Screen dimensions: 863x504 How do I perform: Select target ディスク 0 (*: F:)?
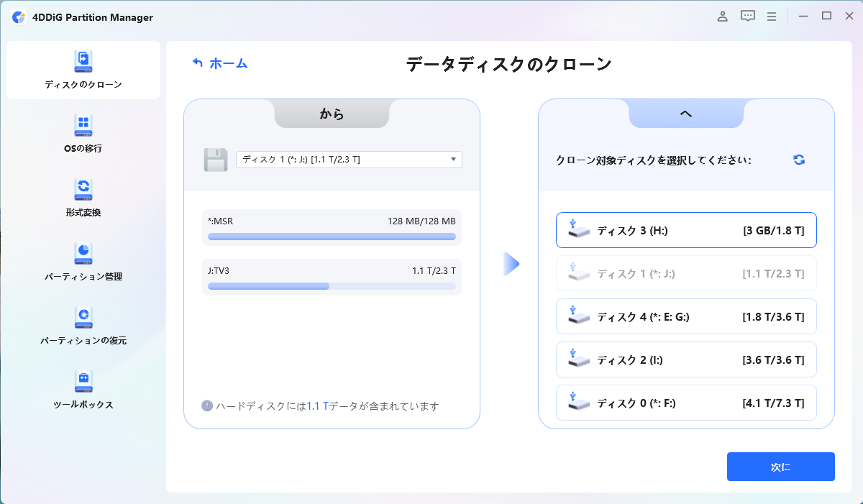tap(686, 403)
